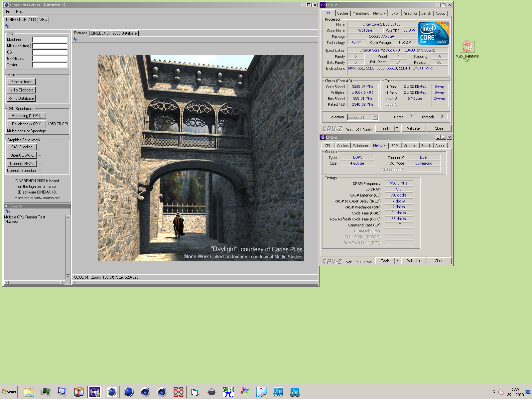Open SPD tab in lower CPU-Z window

(395, 146)
